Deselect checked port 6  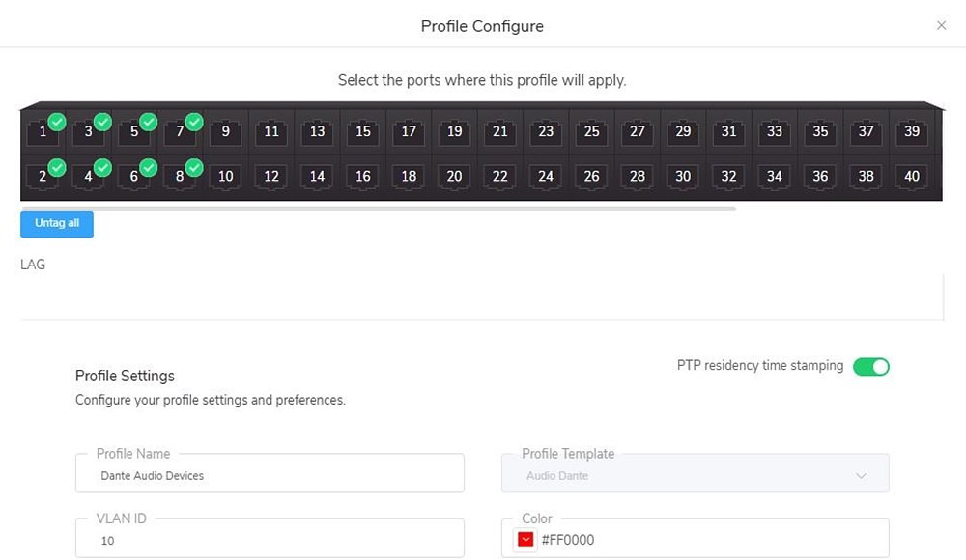[x=135, y=175]
